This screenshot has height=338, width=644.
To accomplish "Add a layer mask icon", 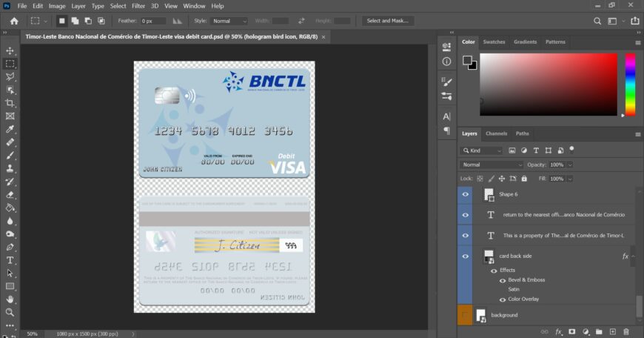I will (x=571, y=331).
